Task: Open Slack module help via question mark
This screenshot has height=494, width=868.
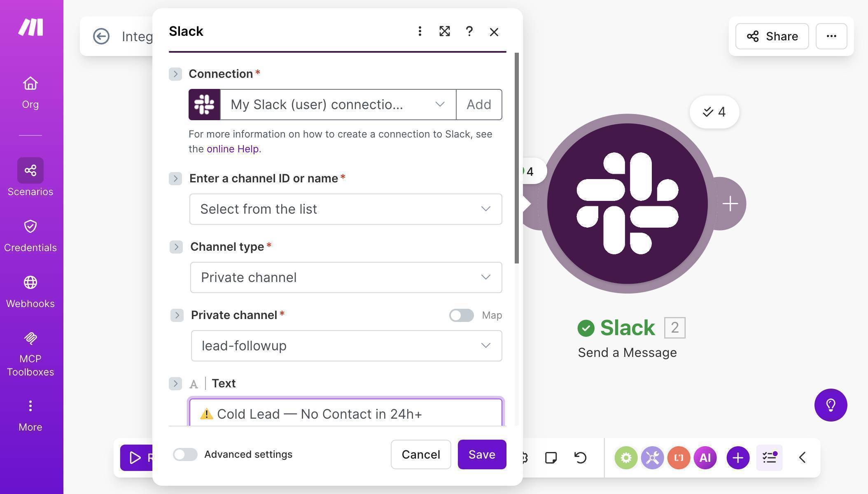Action: [x=469, y=31]
